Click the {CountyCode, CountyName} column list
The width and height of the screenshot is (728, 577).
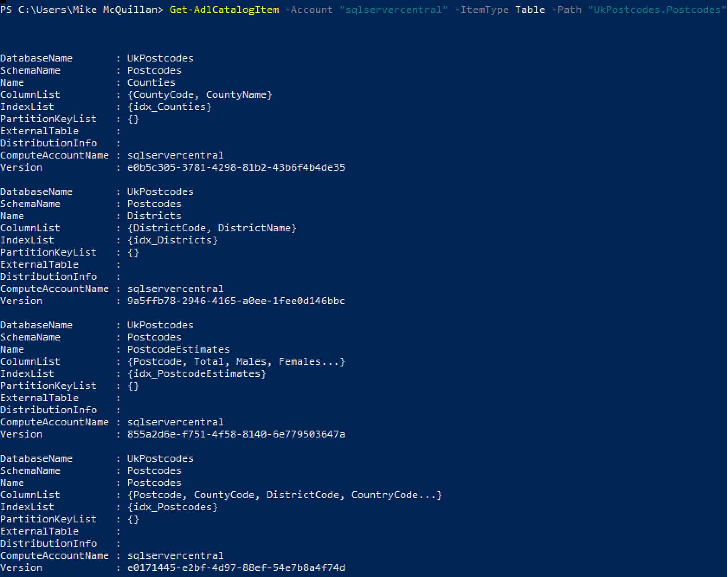pos(200,94)
